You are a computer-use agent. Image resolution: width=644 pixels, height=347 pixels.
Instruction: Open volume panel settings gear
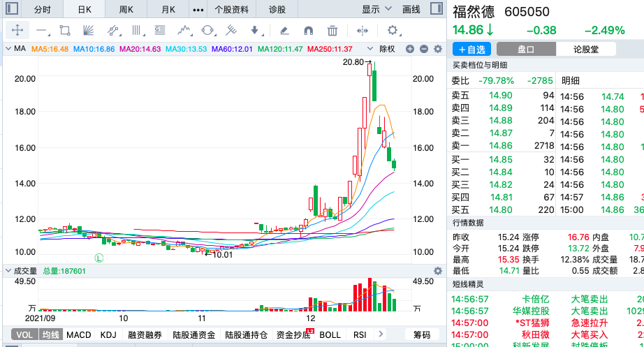coord(438,271)
